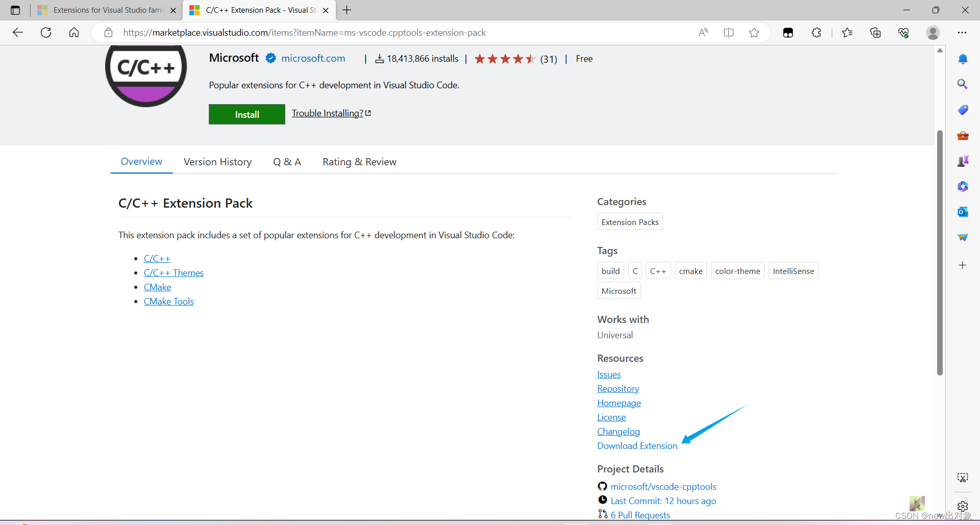Open the Changelog resource link
The width and height of the screenshot is (980, 525).
tap(619, 432)
